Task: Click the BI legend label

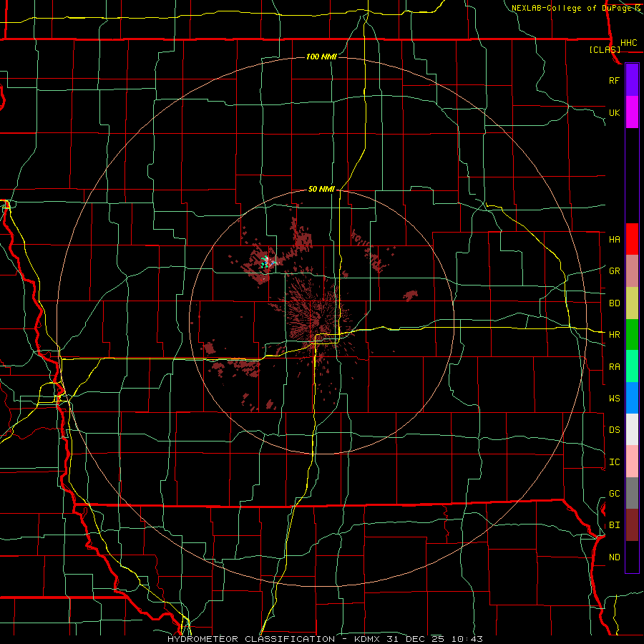Action: [x=615, y=525]
